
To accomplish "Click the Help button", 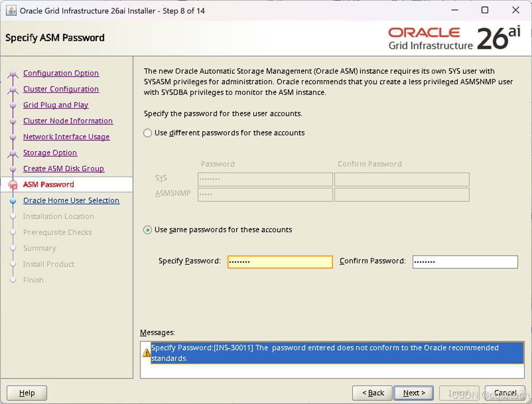I will pyautogui.click(x=27, y=393).
